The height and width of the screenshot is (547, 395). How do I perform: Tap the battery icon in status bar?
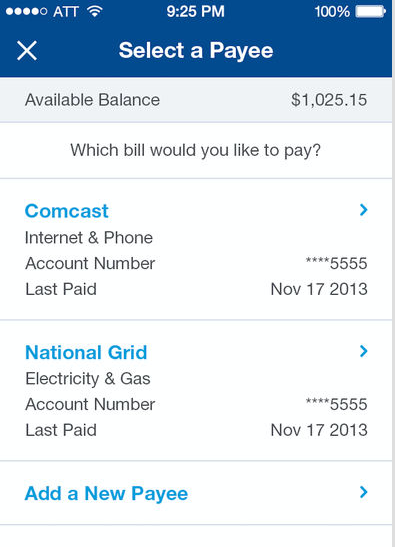371,12
